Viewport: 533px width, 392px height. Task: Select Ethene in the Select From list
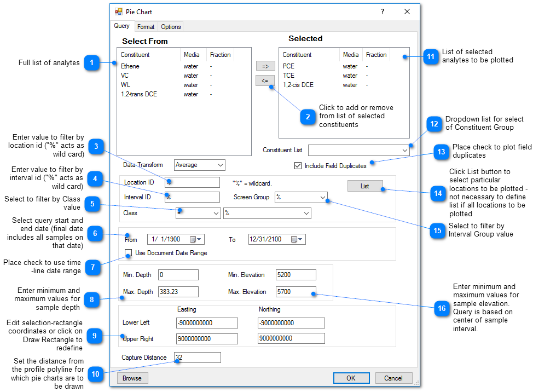[130, 66]
